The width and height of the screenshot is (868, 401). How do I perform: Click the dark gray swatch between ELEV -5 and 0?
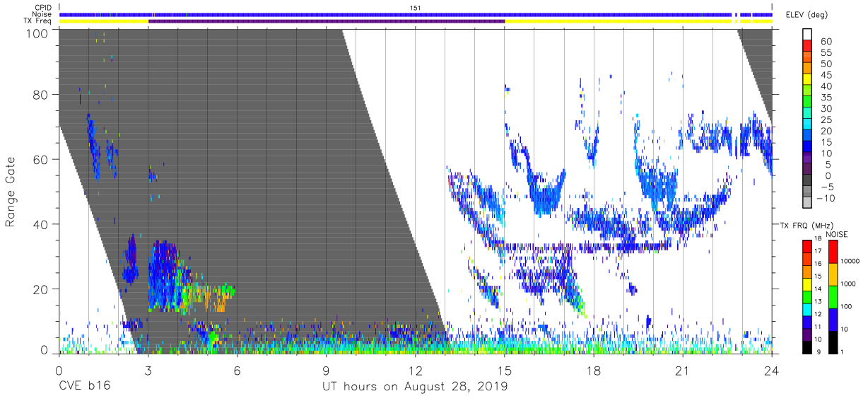pos(809,181)
